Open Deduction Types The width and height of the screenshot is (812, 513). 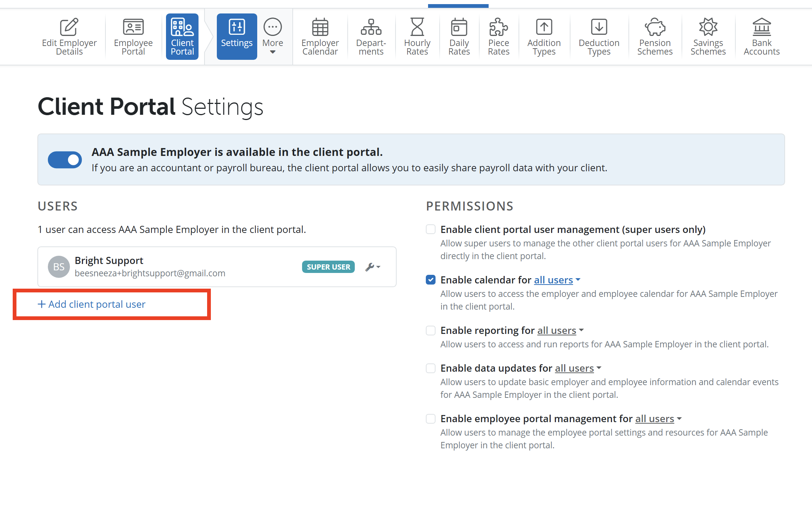coord(599,37)
